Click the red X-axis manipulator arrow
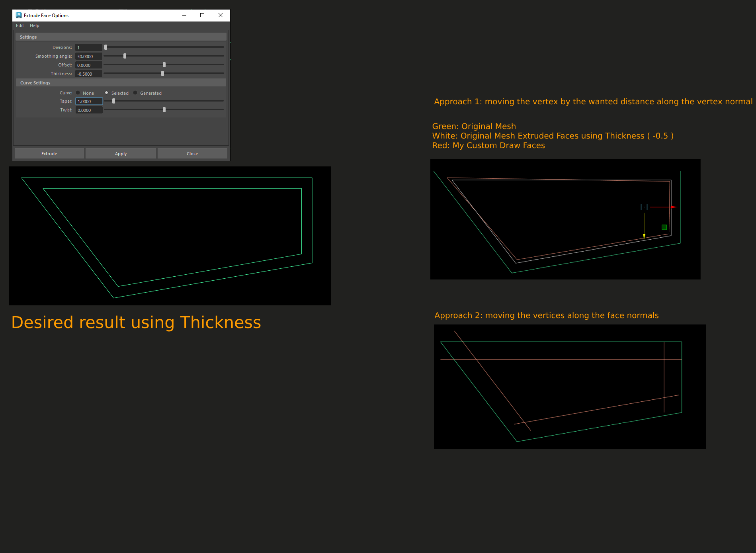This screenshot has height=553, width=756. click(673, 207)
